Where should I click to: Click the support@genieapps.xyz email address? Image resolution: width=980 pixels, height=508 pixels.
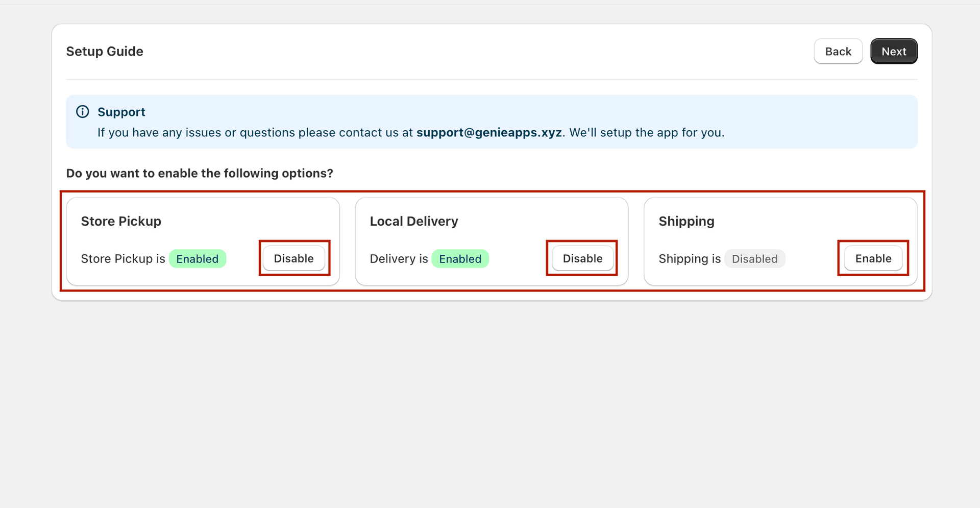(x=488, y=132)
